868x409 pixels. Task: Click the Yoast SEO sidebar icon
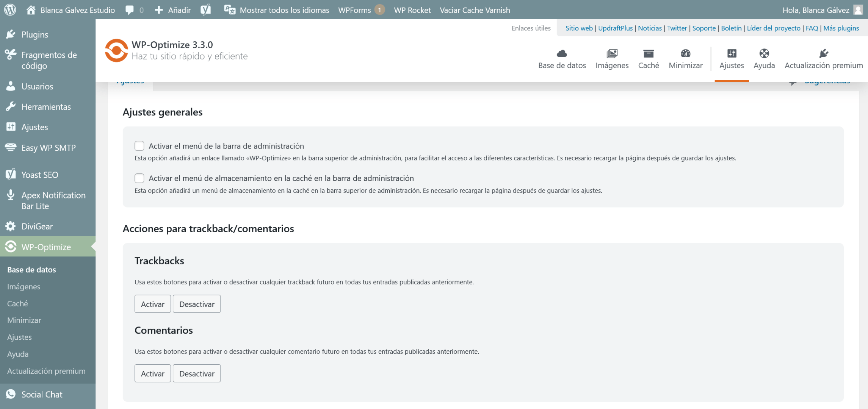coord(11,175)
